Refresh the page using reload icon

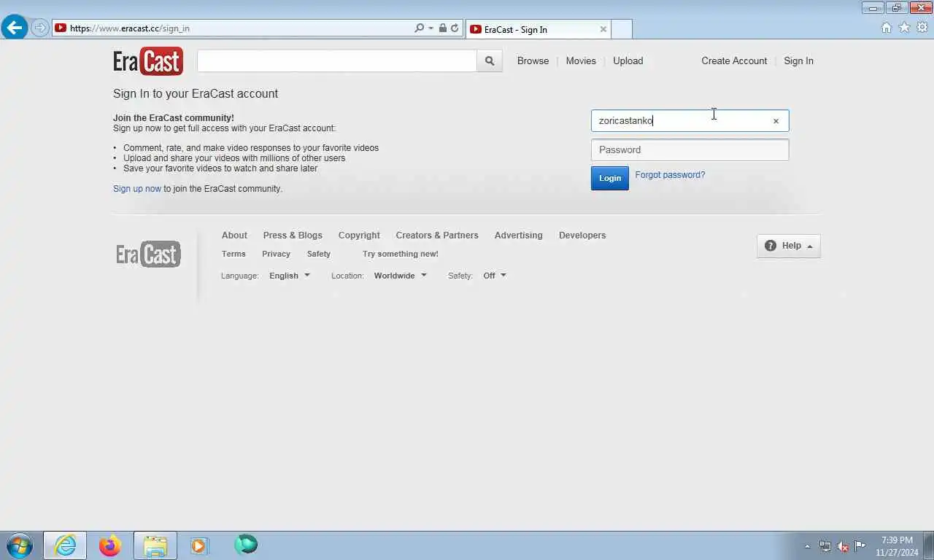[455, 28]
